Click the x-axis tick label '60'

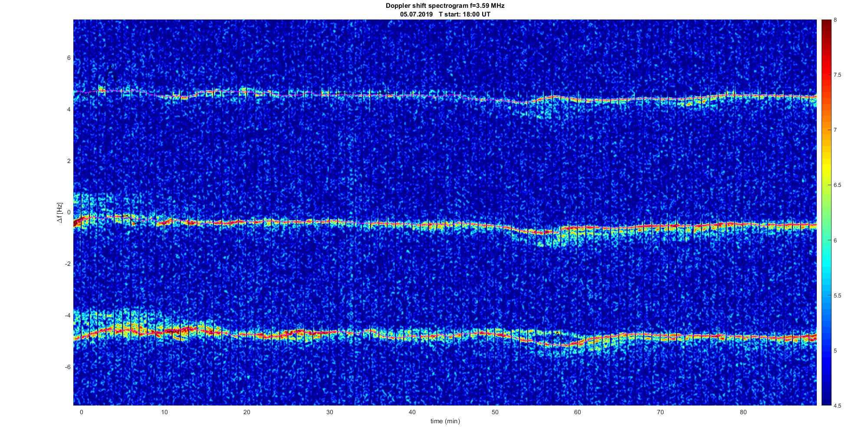(x=578, y=412)
